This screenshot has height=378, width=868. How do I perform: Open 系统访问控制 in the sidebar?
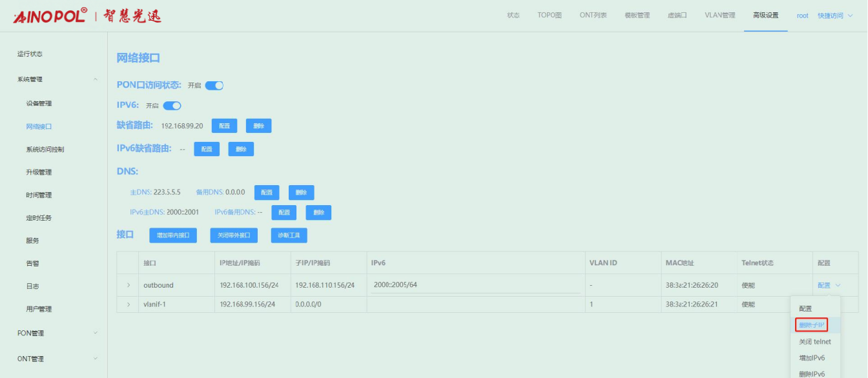tap(45, 149)
